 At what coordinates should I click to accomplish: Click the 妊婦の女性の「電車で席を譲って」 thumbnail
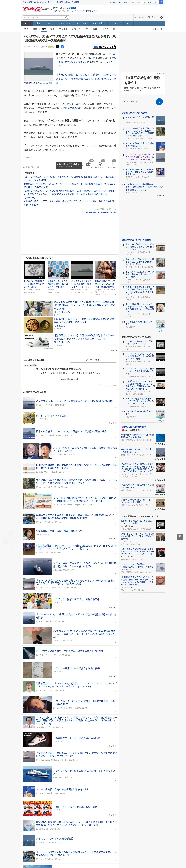(106, 270)
